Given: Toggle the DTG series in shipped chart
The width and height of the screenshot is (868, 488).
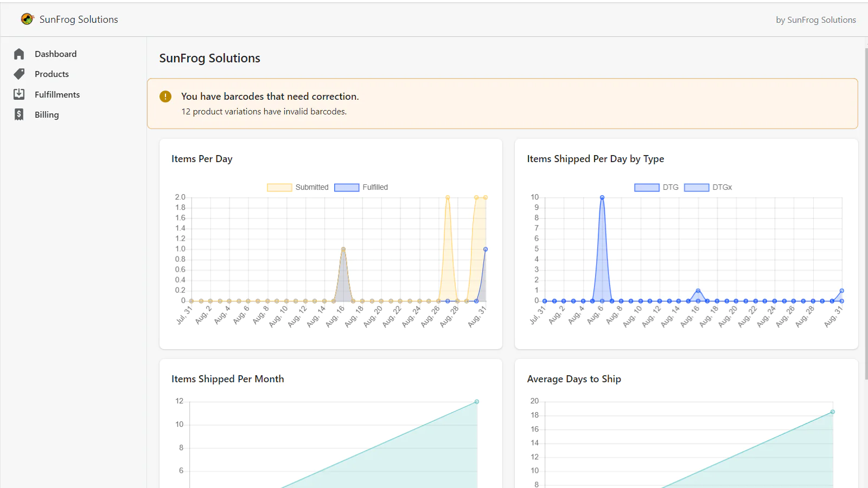Looking at the screenshot, I should tap(646, 187).
